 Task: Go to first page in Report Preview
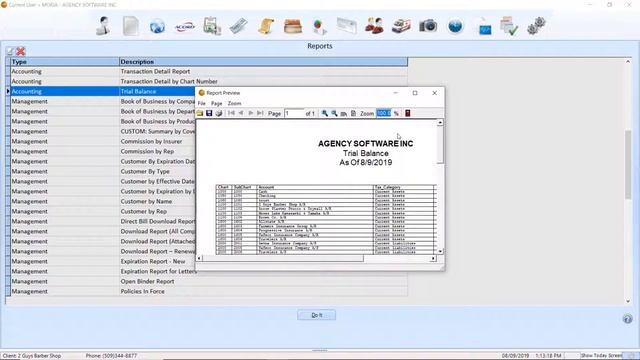[x=231, y=113]
